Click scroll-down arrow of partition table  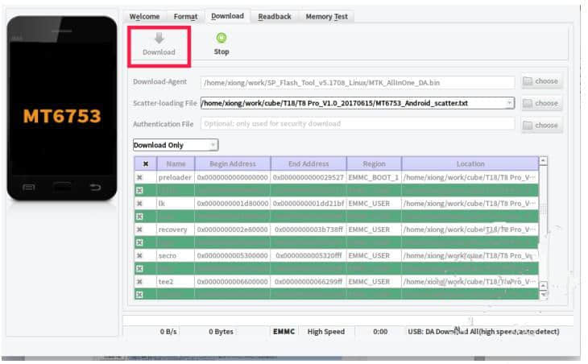(543, 295)
